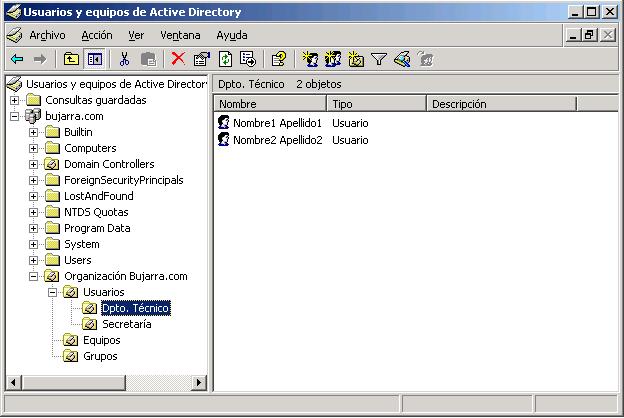Image resolution: width=624 pixels, height=418 pixels.
Task: Expand the LostAndFound container
Action: [33, 196]
